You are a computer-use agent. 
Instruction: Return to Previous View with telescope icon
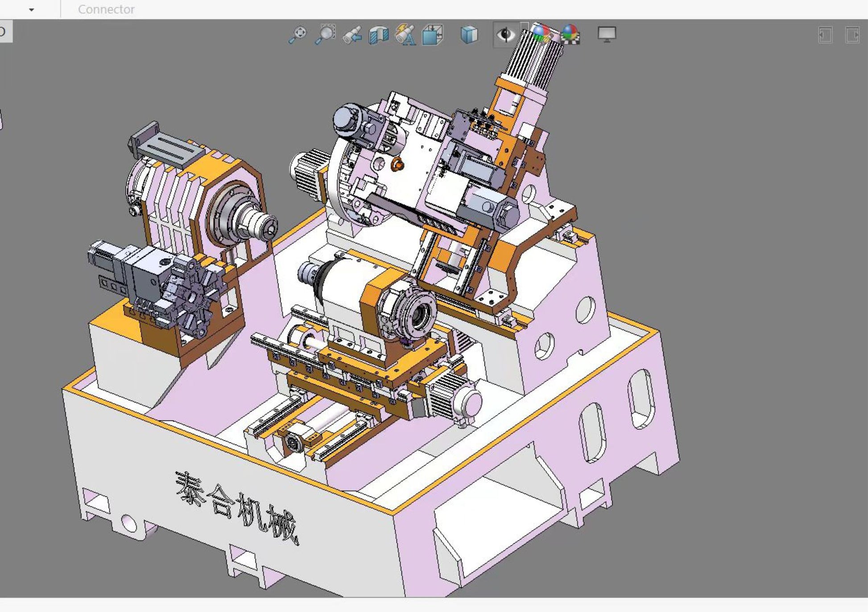[352, 35]
